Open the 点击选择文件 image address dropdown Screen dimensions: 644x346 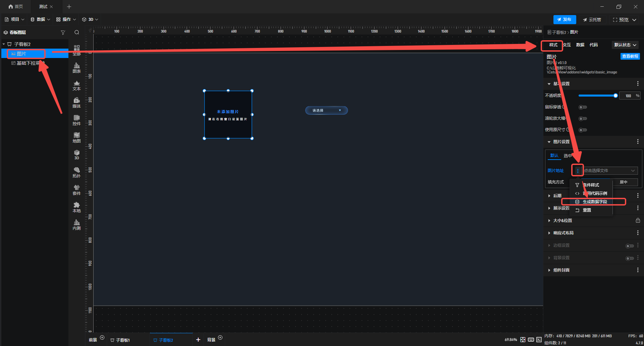pyautogui.click(x=609, y=171)
